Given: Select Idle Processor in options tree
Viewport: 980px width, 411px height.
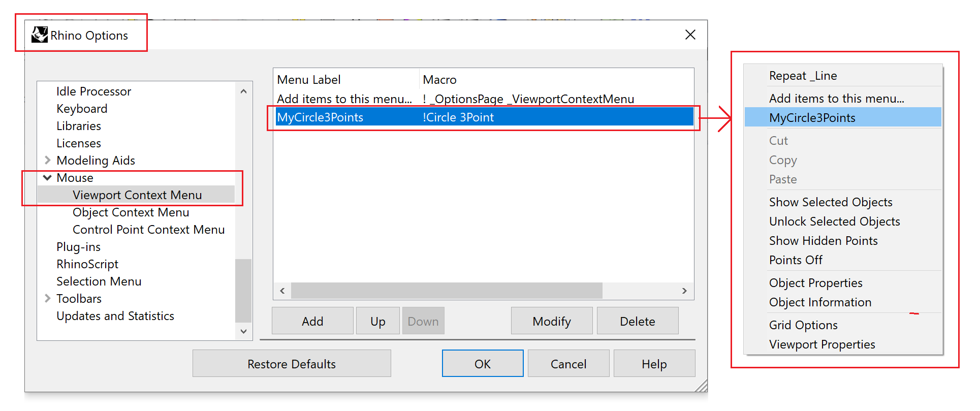Looking at the screenshot, I should (94, 91).
